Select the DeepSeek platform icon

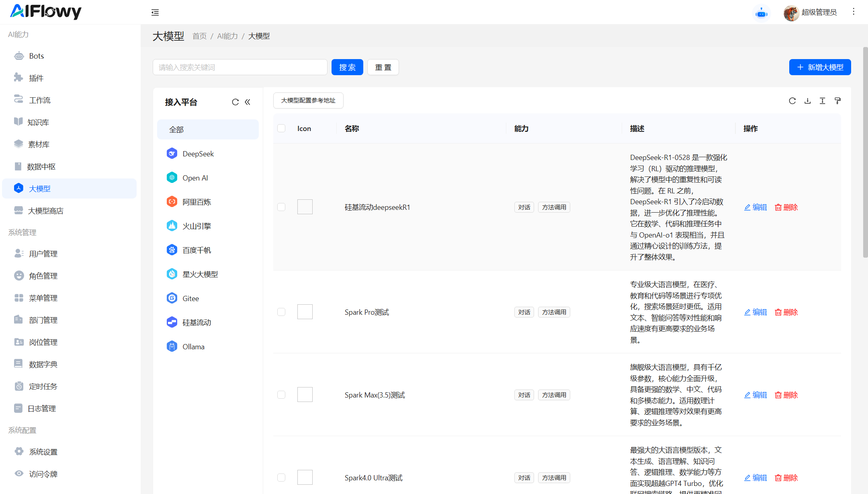(172, 154)
